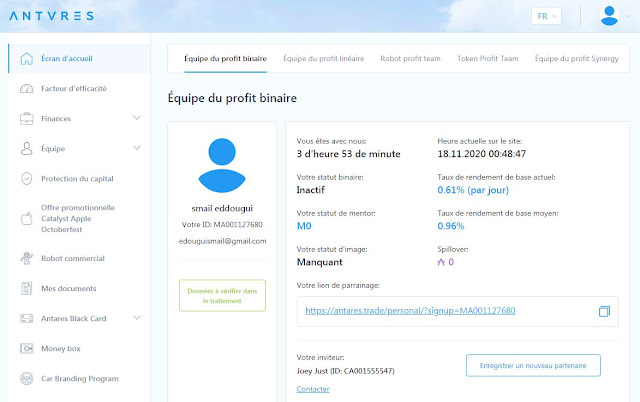This screenshot has height=402, width=640.
Task: Click the Équipe du profit binaire page heading
Action: tap(232, 98)
